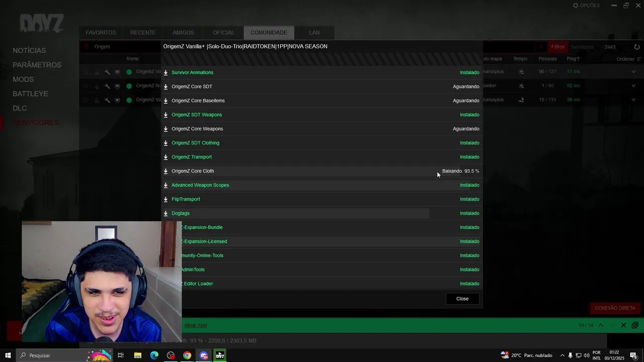Click Windows Start button
Viewport: 644px width, 362px height.
8,355
